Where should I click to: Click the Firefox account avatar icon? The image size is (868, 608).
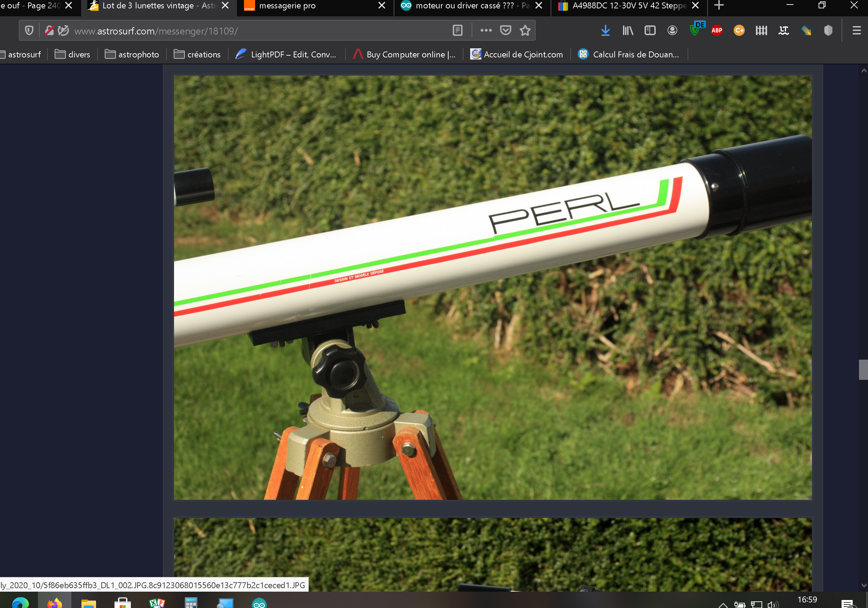pos(672,31)
